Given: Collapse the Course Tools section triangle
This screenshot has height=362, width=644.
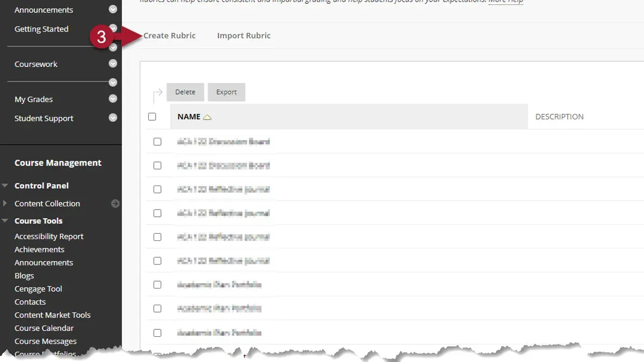Looking at the screenshot, I should click(x=5, y=220).
